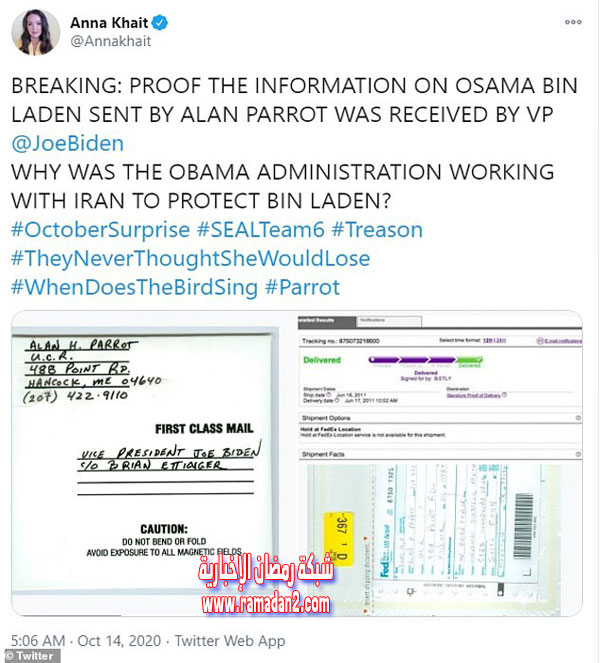Viewport: 600px width, 663px height.
Task: Click the help icon next to Ship date
Action: [329, 395]
